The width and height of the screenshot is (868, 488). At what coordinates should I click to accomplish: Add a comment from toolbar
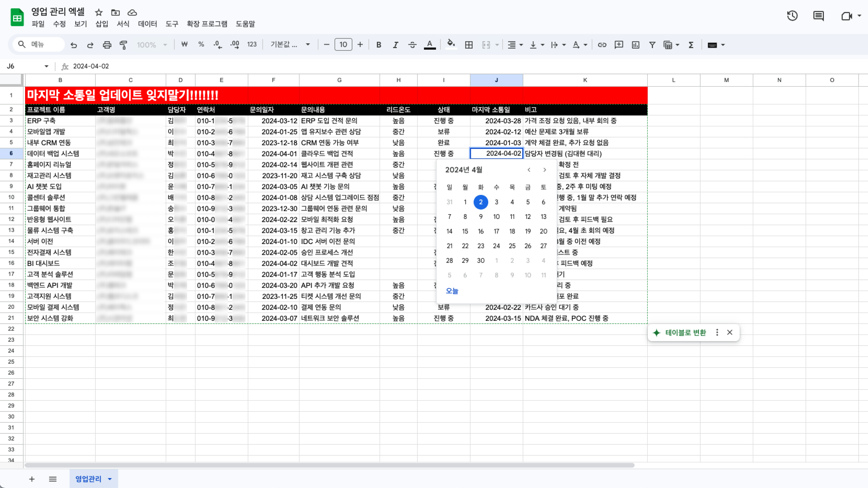[619, 45]
